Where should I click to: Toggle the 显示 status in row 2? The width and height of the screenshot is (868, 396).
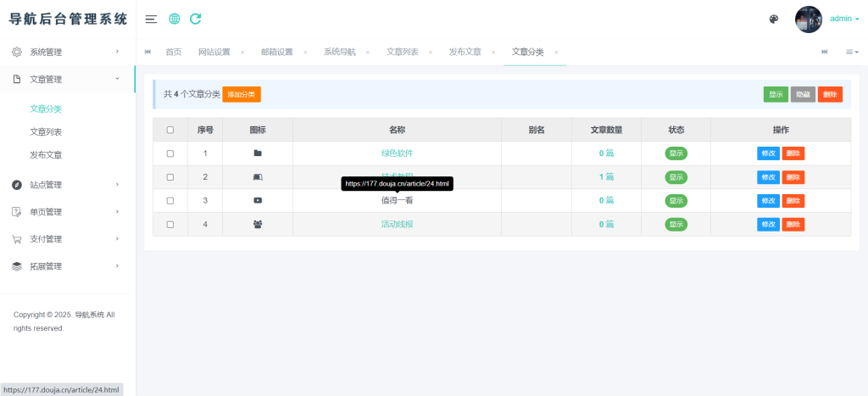676,177
